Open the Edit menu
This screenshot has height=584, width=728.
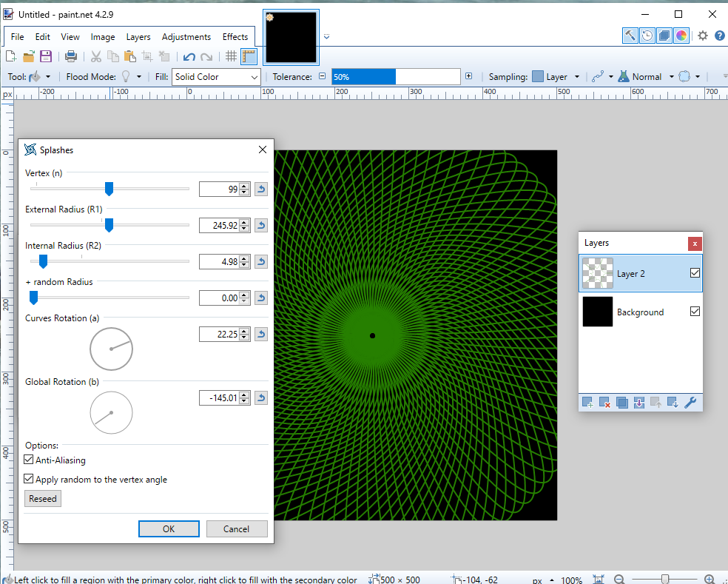[x=42, y=37]
